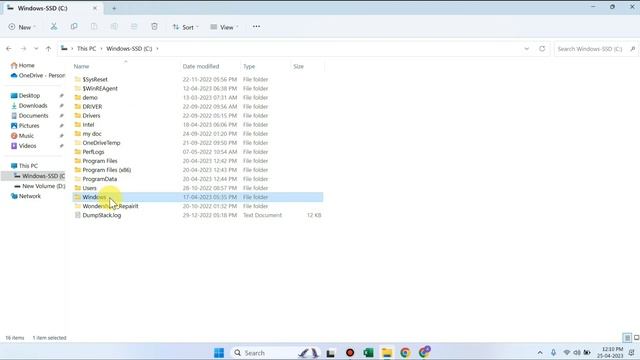Open recent locations dropdown arrow
The width and height of the screenshot is (640, 360).
tap(36, 49)
